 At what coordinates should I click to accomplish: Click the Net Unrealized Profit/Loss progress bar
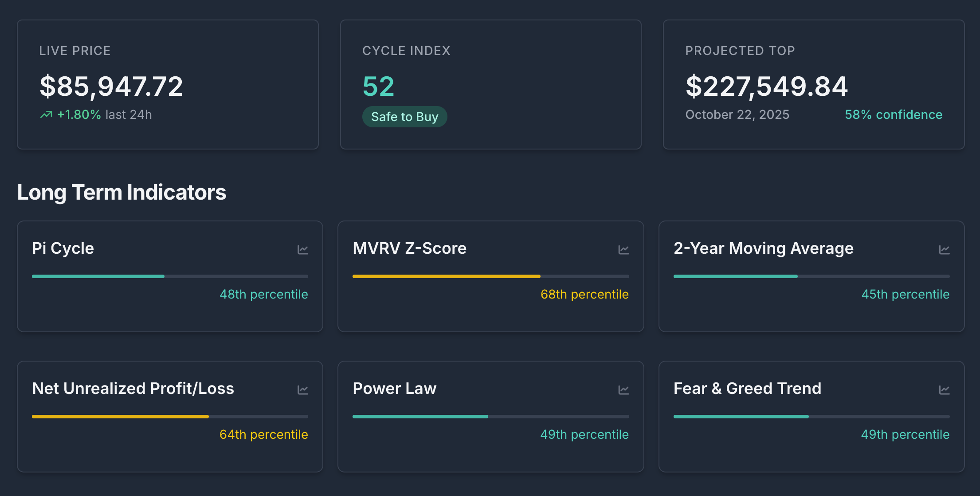(x=170, y=417)
